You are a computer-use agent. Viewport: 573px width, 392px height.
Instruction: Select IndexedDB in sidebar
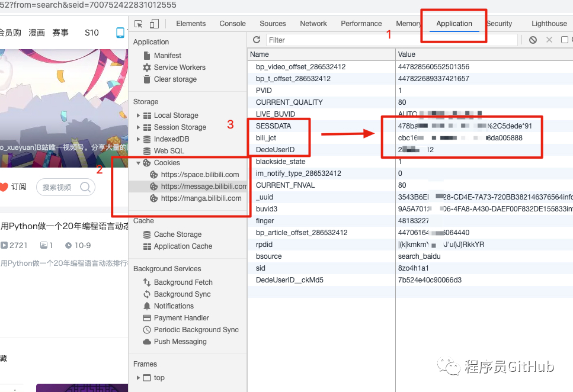click(171, 139)
